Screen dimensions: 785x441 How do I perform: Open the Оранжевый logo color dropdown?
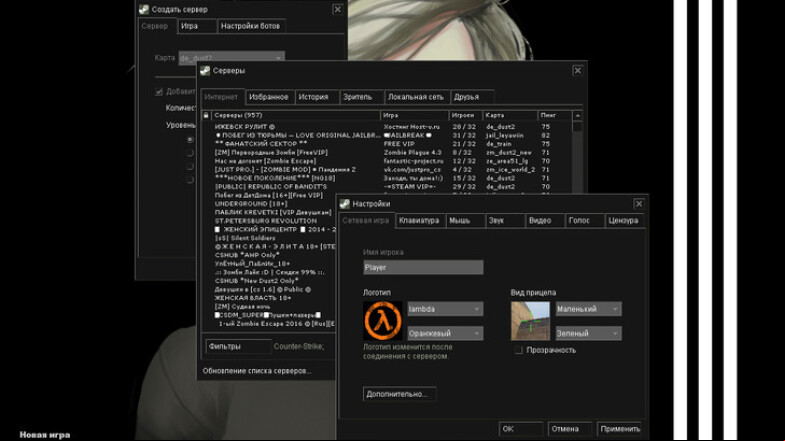(x=445, y=333)
